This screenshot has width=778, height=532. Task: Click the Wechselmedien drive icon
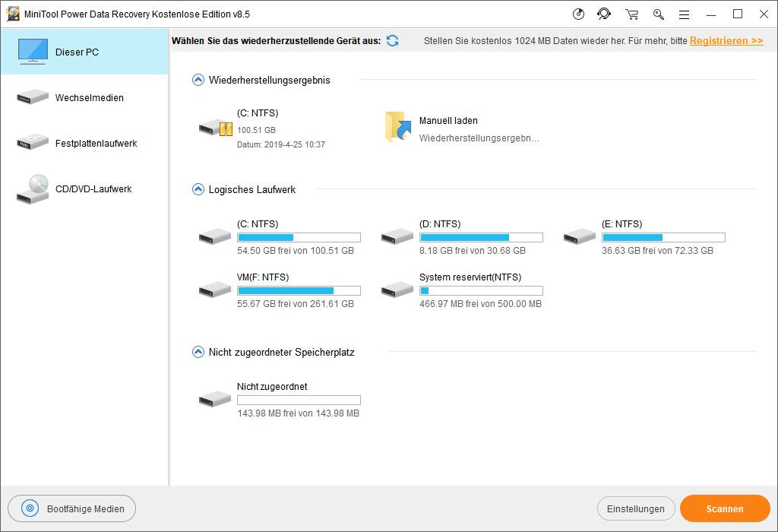click(x=33, y=97)
